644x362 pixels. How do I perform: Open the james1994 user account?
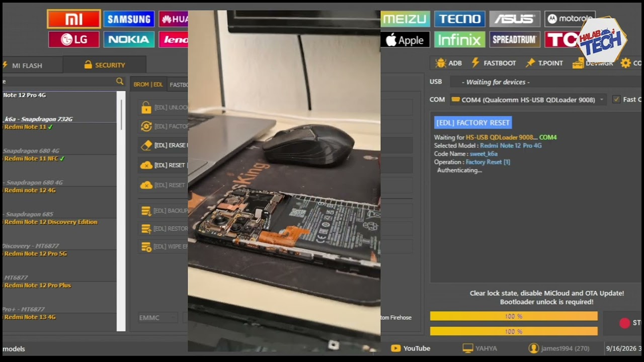pos(559,348)
